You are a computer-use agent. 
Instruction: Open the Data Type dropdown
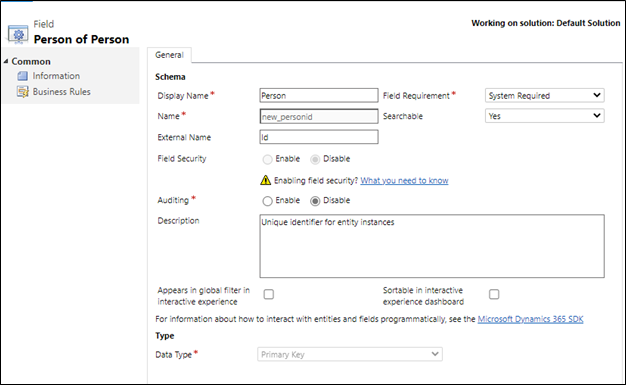click(x=350, y=354)
